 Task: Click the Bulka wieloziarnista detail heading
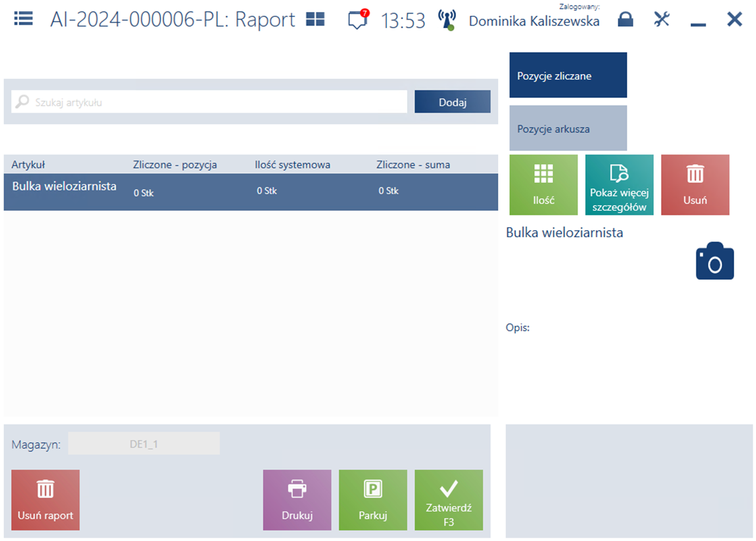point(564,232)
